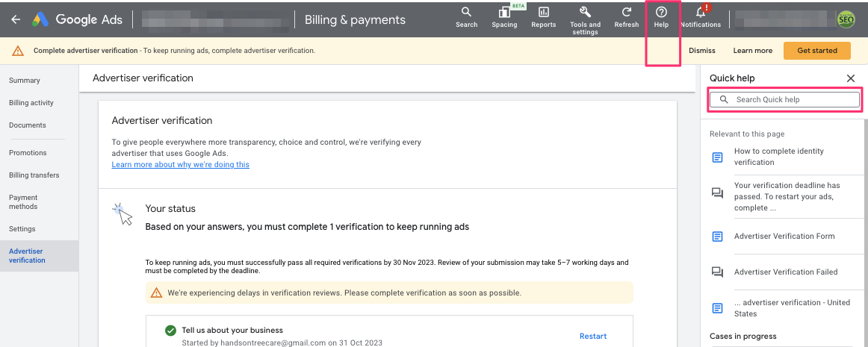
Task: Open 'advertiser verification - United States' article
Action: pyautogui.click(x=792, y=308)
